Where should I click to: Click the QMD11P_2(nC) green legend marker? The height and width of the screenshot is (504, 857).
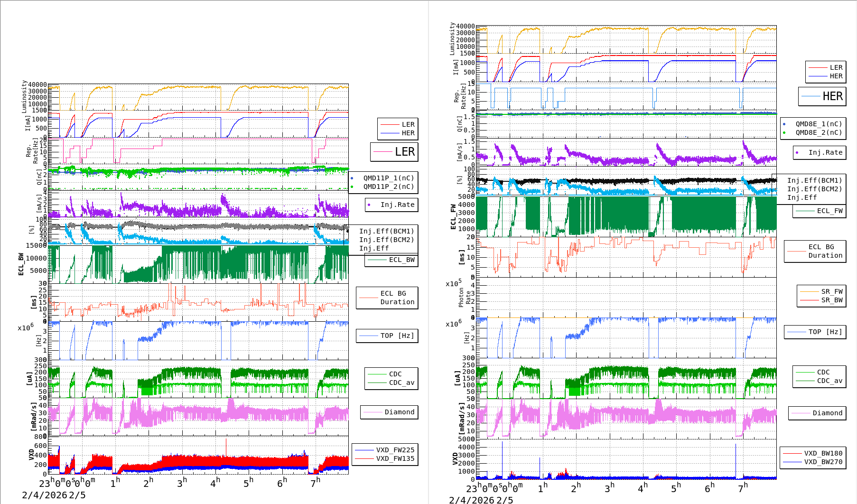pos(352,187)
